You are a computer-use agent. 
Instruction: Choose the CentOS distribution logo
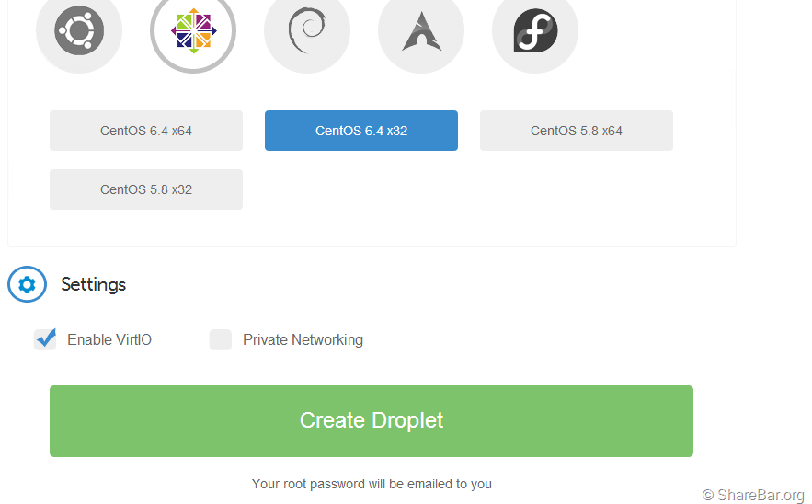click(x=193, y=31)
